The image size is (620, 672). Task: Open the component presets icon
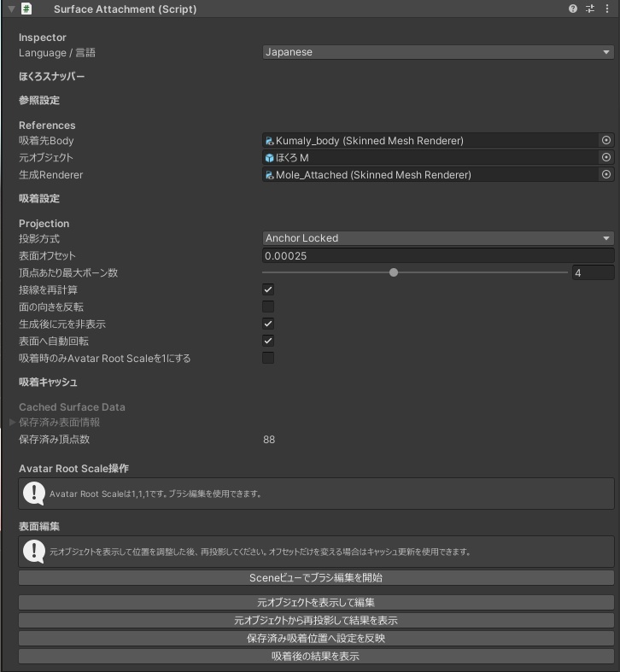590,9
